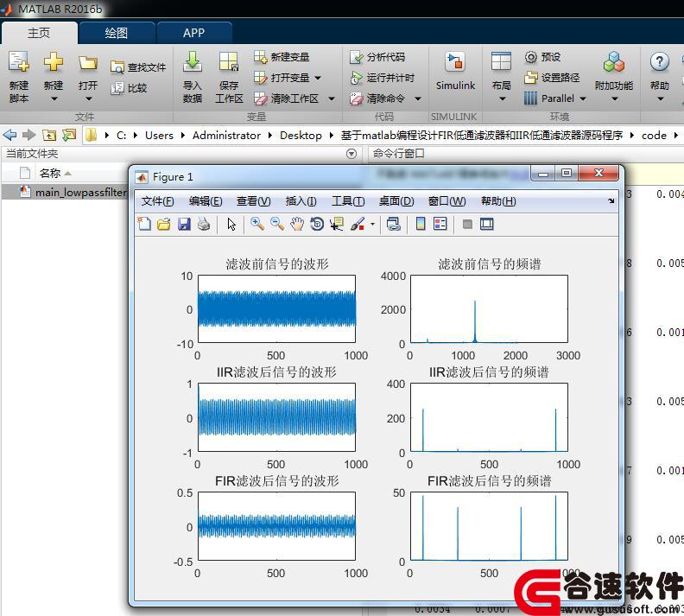Image resolution: width=684 pixels, height=616 pixels.
Task: Save workspace with 保存工作区
Action: pyautogui.click(x=229, y=77)
